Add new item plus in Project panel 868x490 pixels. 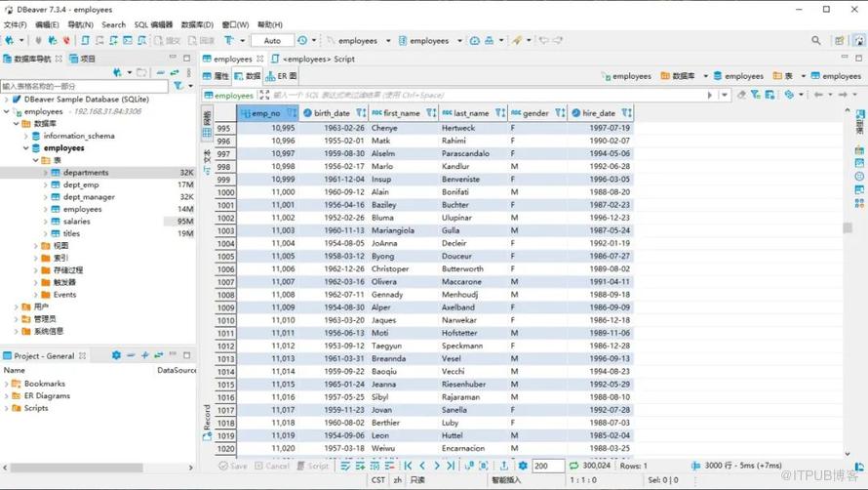click(145, 355)
